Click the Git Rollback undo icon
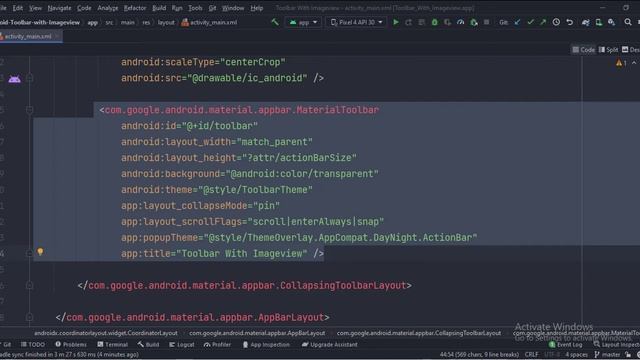640x360 pixels. point(570,22)
